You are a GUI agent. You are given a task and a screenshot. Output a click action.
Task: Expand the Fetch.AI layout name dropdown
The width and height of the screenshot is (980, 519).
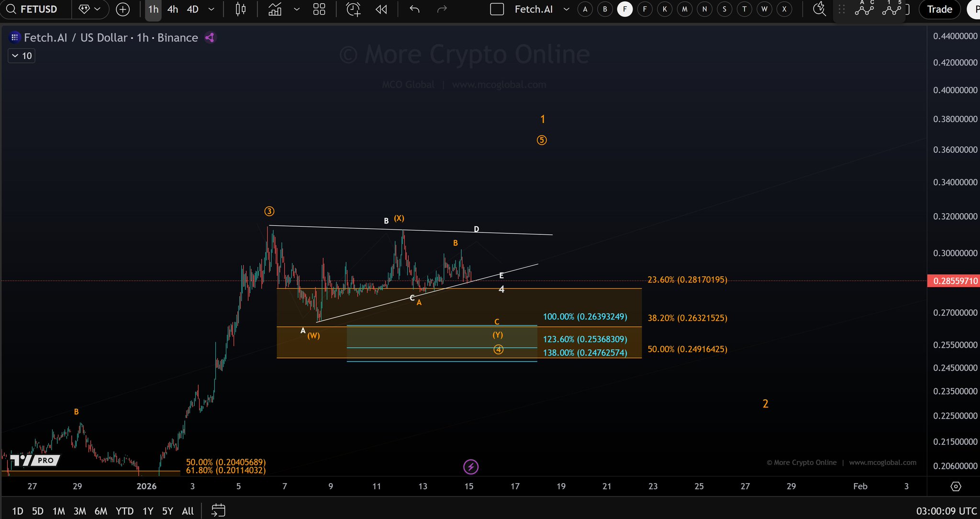click(567, 9)
